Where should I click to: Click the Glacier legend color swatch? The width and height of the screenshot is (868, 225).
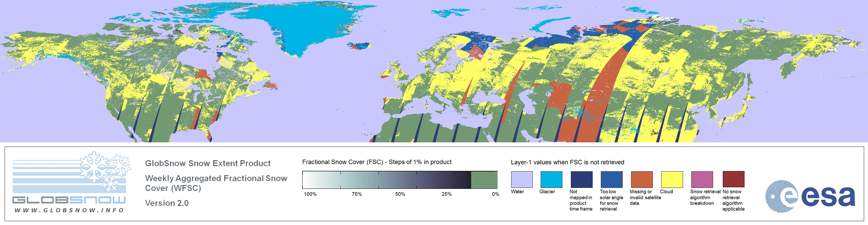pos(551,179)
